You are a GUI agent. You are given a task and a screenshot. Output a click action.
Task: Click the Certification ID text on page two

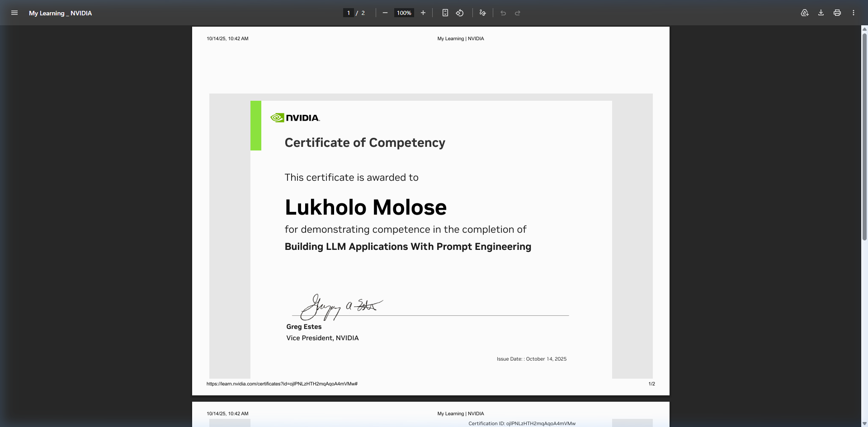[522, 423]
